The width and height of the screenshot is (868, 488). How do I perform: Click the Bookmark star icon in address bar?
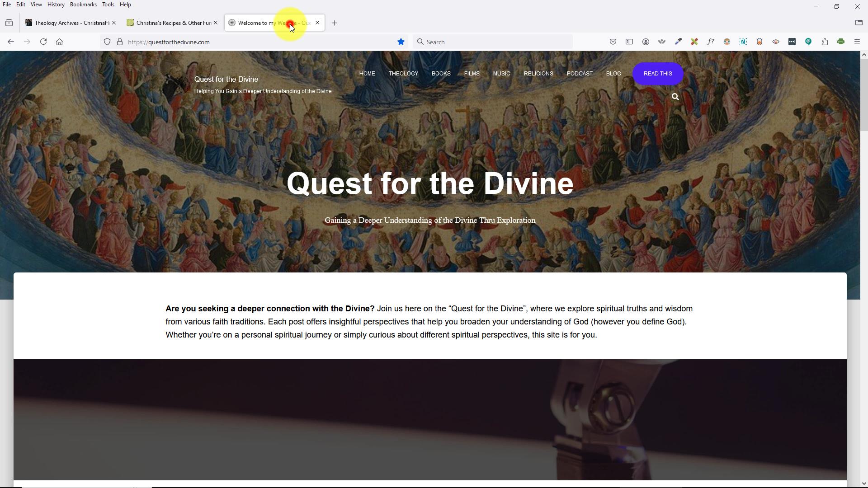(403, 42)
